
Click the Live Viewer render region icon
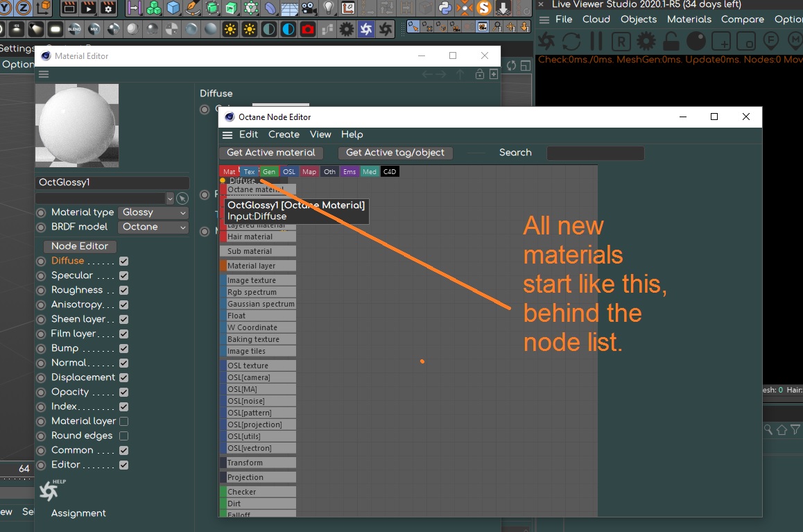pyautogui.click(x=745, y=41)
